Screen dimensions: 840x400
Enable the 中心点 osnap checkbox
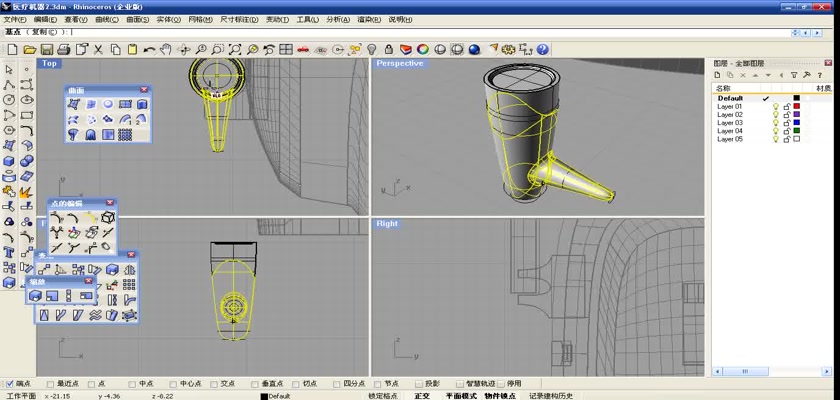pyautogui.click(x=173, y=384)
